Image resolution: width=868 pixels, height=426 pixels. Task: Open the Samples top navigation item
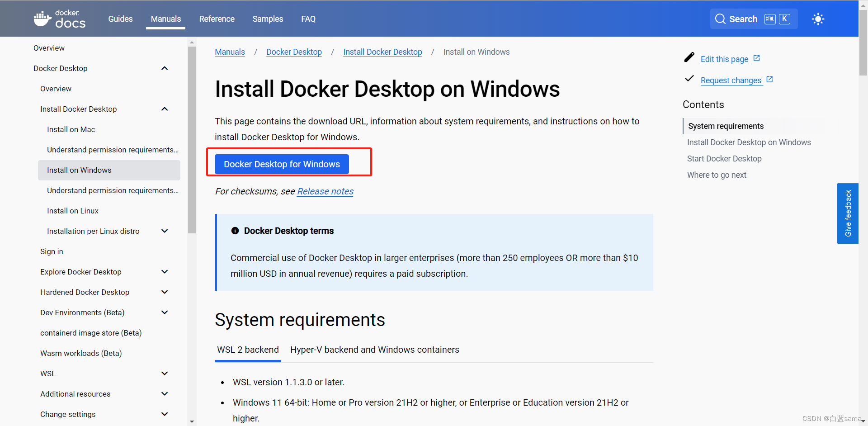point(268,19)
